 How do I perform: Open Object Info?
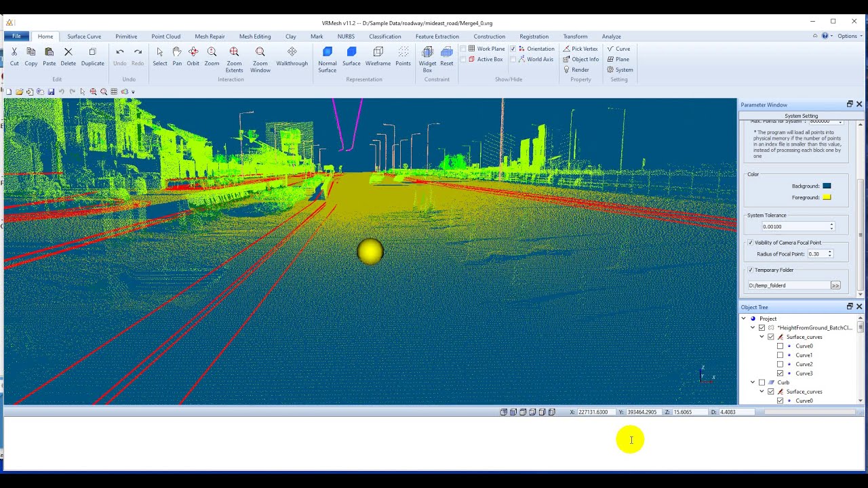pyautogui.click(x=581, y=59)
